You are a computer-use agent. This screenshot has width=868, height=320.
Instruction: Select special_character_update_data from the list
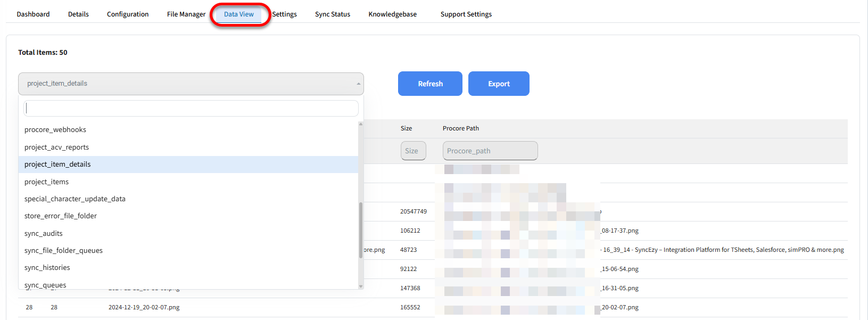pyautogui.click(x=75, y=199)
